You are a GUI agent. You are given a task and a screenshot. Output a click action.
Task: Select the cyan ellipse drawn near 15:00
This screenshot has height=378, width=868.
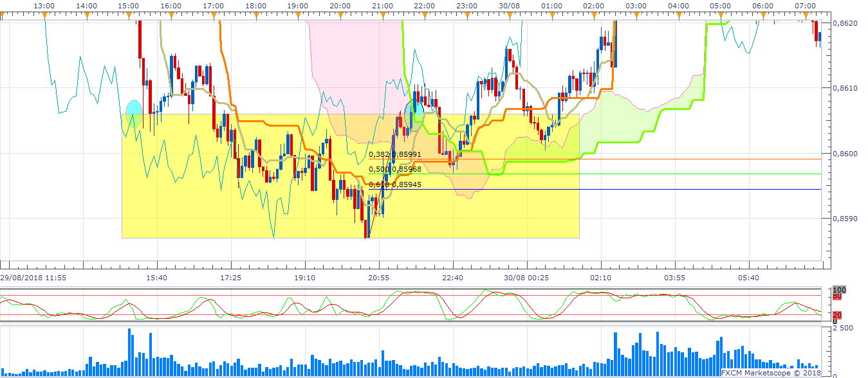(x=133, y=113)
